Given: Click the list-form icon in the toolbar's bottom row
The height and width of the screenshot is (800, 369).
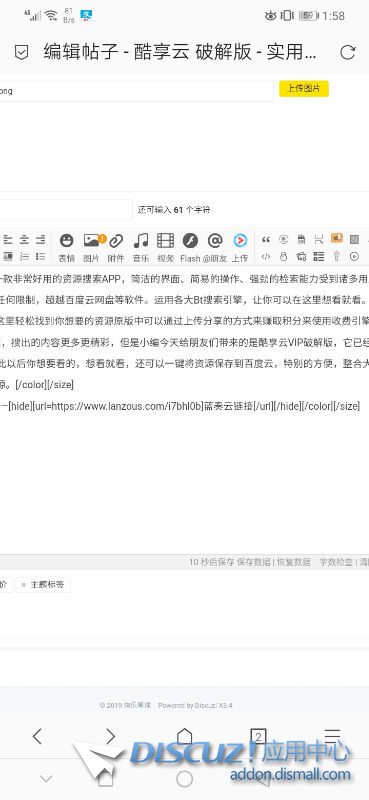Looking at the screenshot, I should pos(319,256).
